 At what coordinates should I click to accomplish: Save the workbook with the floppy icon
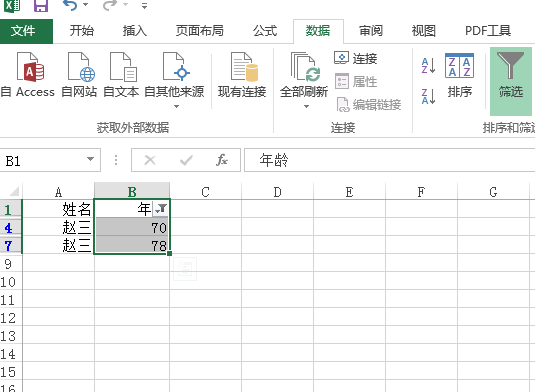[41, 5]
